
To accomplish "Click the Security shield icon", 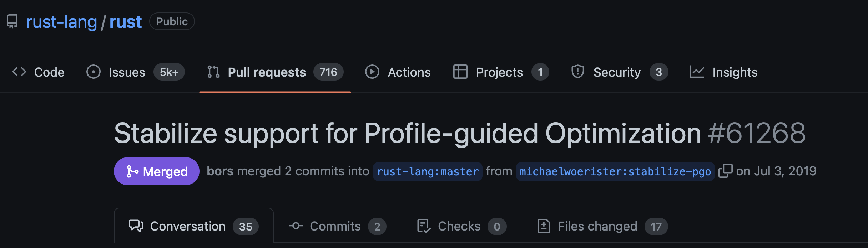I will coord(577,72).
